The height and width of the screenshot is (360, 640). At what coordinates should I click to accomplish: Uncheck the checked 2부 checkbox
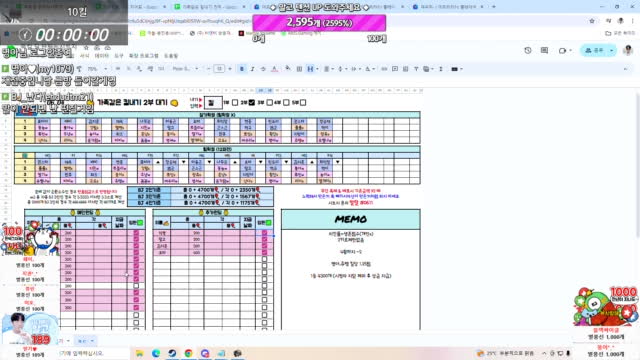click(252, 102)
